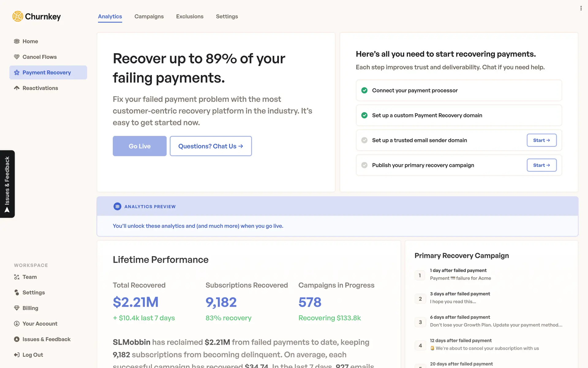Image resolution: width=588 pixels, height=368 pixels.
Task: Open Home from the sidebar icon
Action: pos(17,41)
